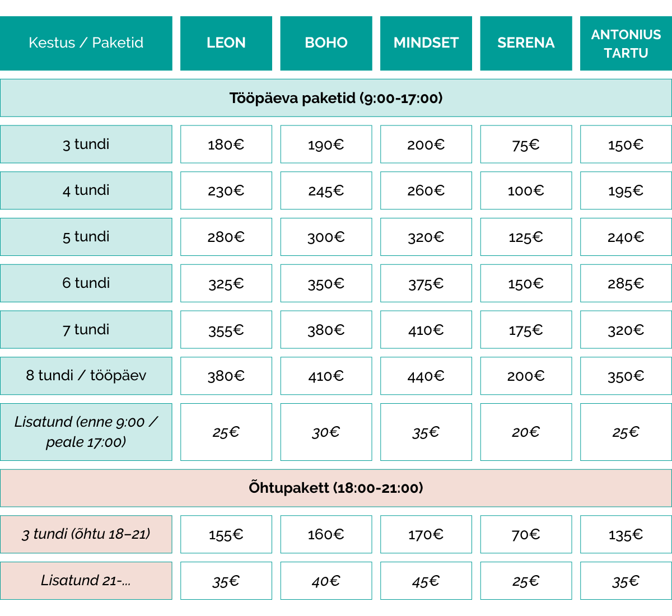
Task: Select the LEON column header
Action: point(226,43)
